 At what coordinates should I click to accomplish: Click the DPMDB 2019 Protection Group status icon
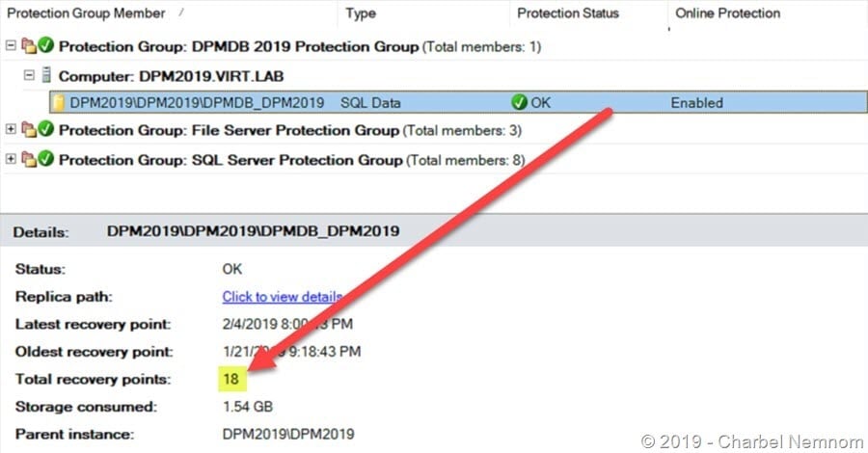[46, 45]
